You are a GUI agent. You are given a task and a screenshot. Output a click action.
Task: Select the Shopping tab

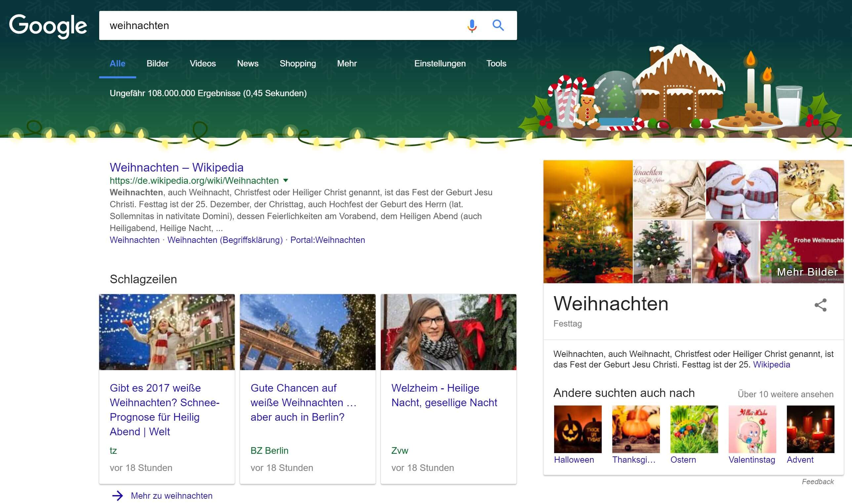(298, 63)
